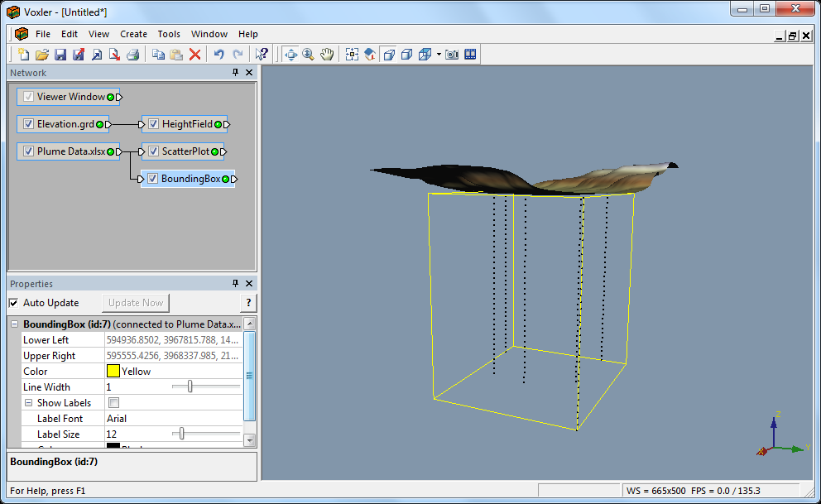The image size is (821, 504).
Task: Open the Edit menu
Action: pos(70,34)
